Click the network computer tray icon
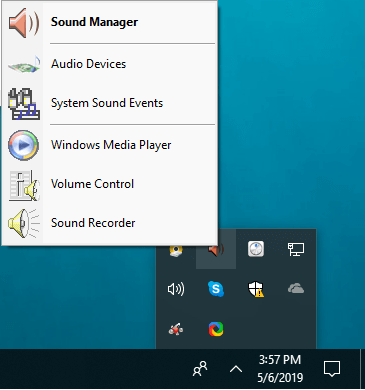Screen dimensions: 365x390 tap(296, 249)
